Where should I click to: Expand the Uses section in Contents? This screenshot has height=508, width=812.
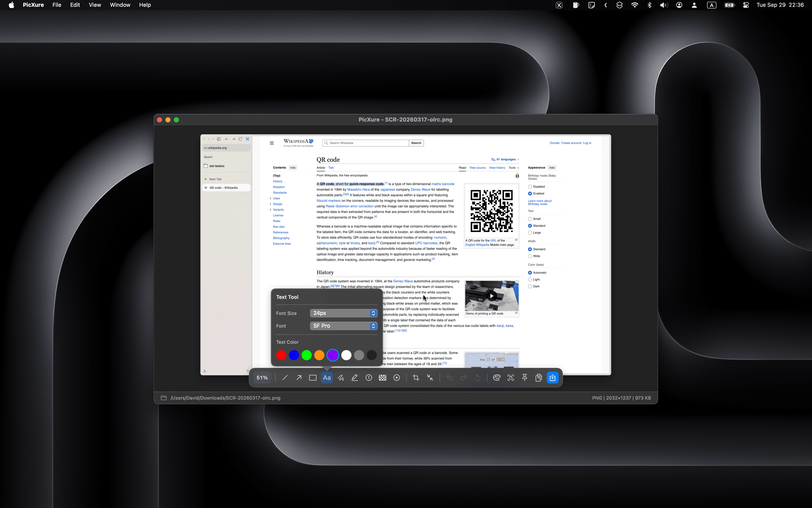tap(271, 198)
